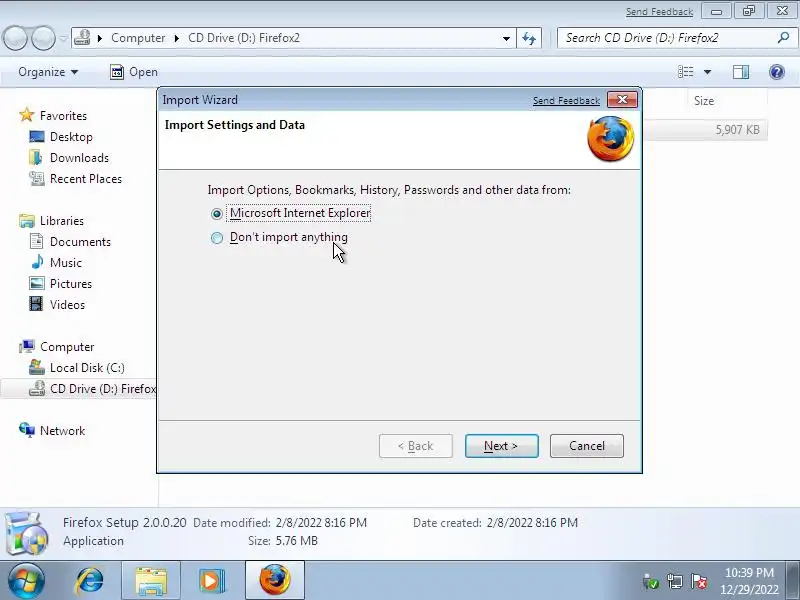Open Windows Explorer folder taskbar icon

point(151,580)
